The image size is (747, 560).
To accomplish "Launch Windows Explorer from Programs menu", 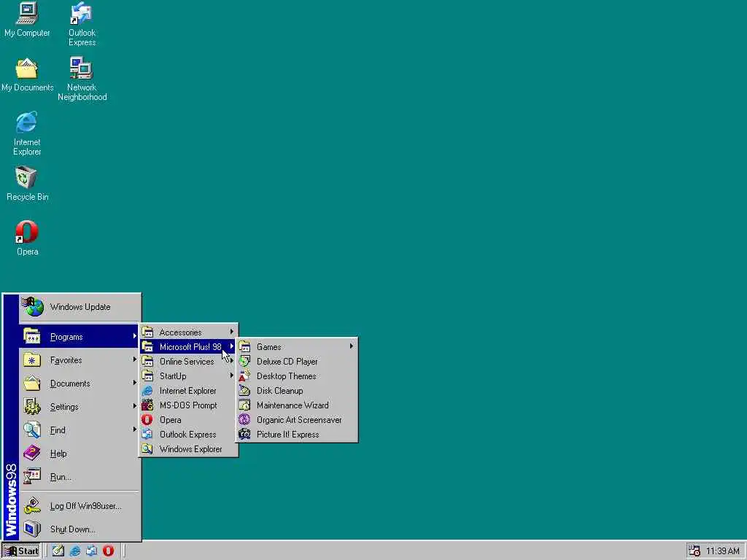I will tap(189, 449).
